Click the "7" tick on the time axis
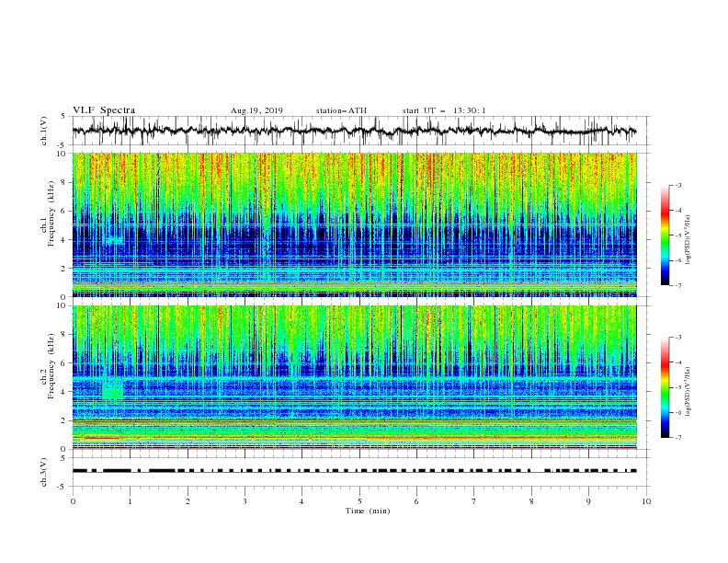 coord(474,501)
